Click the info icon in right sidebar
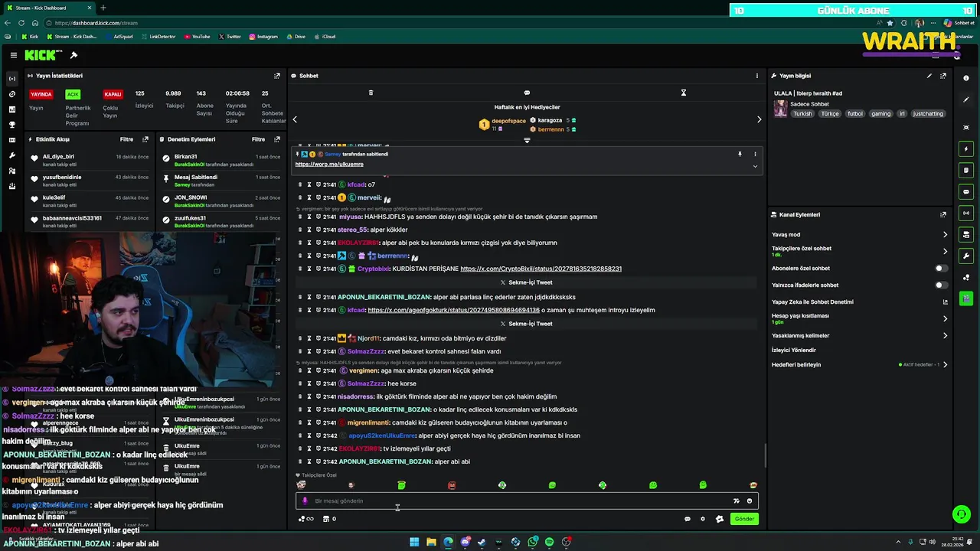 (x=966, y=78)
